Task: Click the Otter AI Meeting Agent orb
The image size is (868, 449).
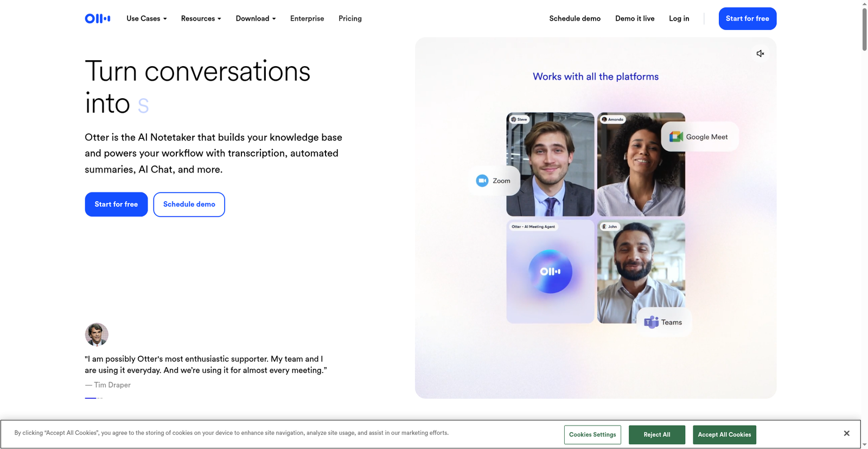Action: [550, 272]
